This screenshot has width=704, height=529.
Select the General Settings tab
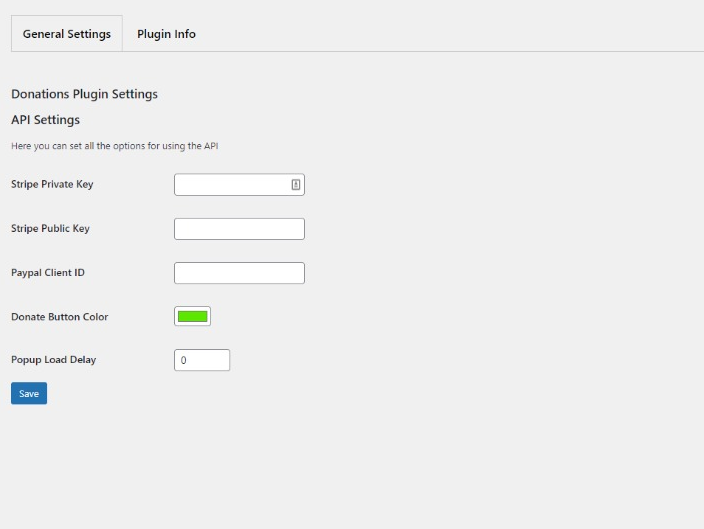pyautogui.click(x=67, y=34)
